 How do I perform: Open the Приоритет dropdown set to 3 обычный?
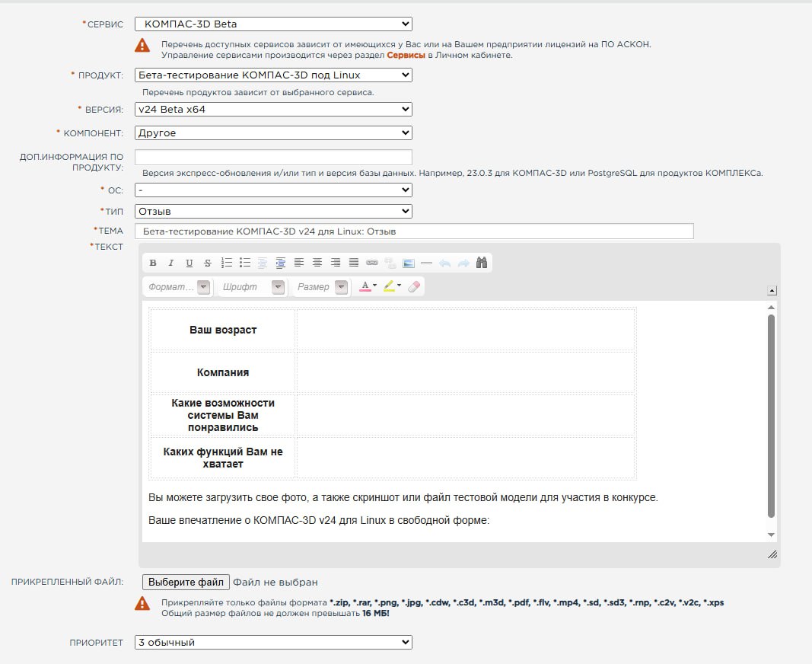[273, 643]
